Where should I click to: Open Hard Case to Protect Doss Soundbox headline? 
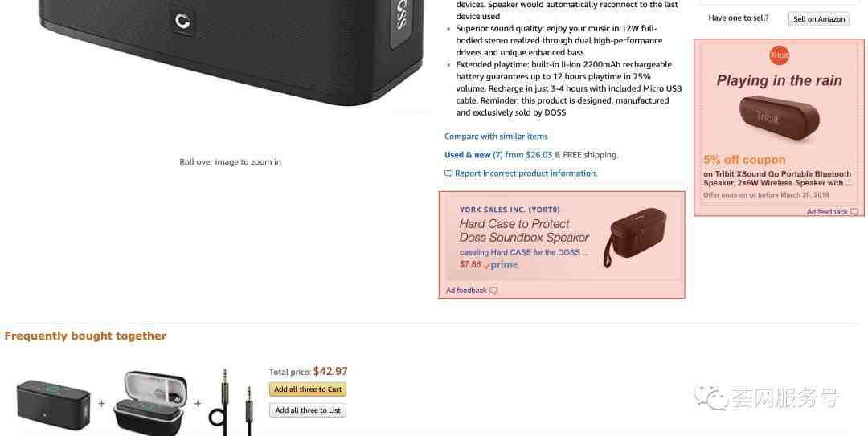pyautogui.click(x=524, y=230)
